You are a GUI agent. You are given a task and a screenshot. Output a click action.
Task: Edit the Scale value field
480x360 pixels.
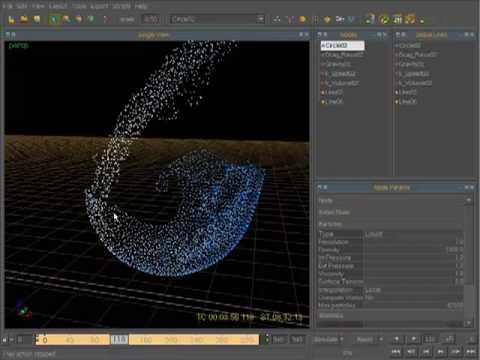coord(151,19)
